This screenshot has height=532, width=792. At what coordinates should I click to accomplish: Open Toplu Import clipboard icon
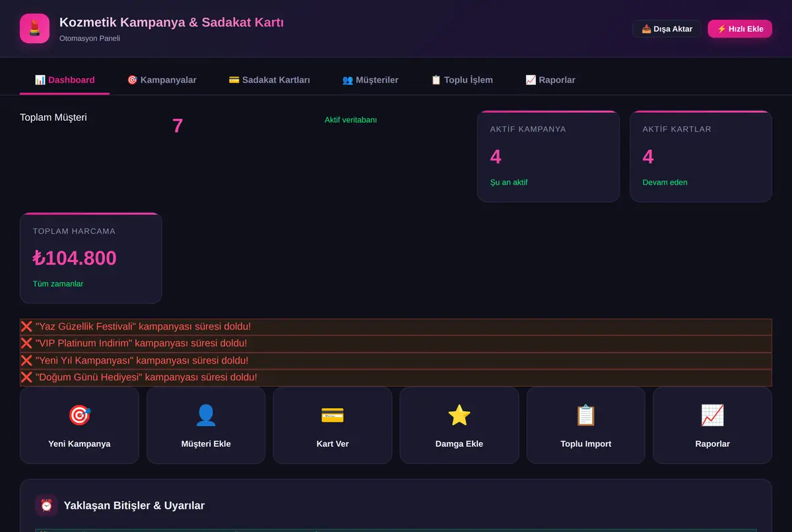586,415
